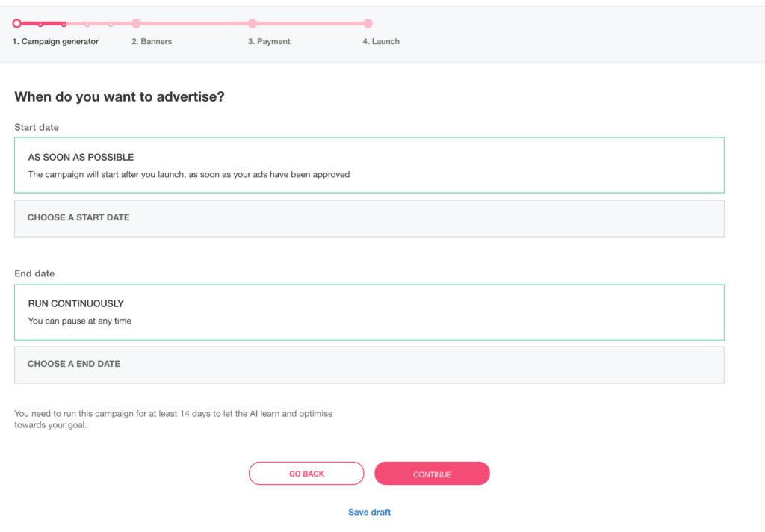
Task: Select the small white sub-step dot just before Banners
Action: click(x=111, y=25)
